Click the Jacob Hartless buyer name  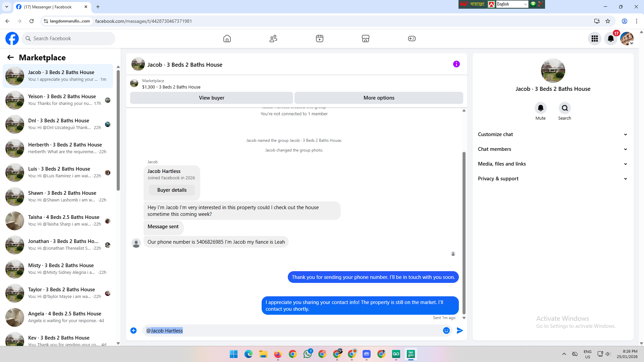[x=164, y=171]
